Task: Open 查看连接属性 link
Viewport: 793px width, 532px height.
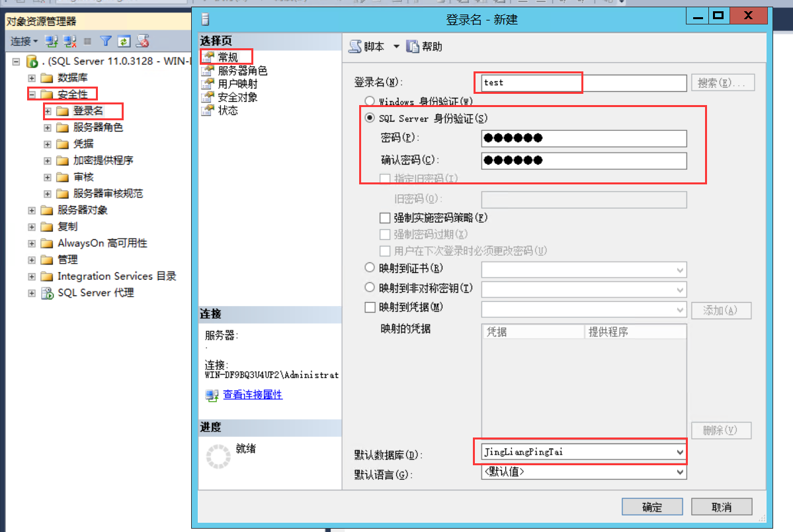Action: [252, 395]
